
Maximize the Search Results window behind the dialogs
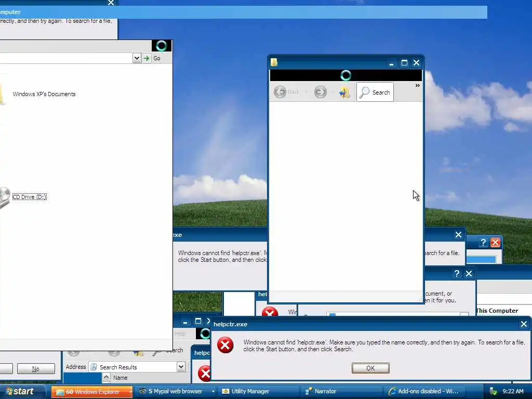(x=198, y=321)
